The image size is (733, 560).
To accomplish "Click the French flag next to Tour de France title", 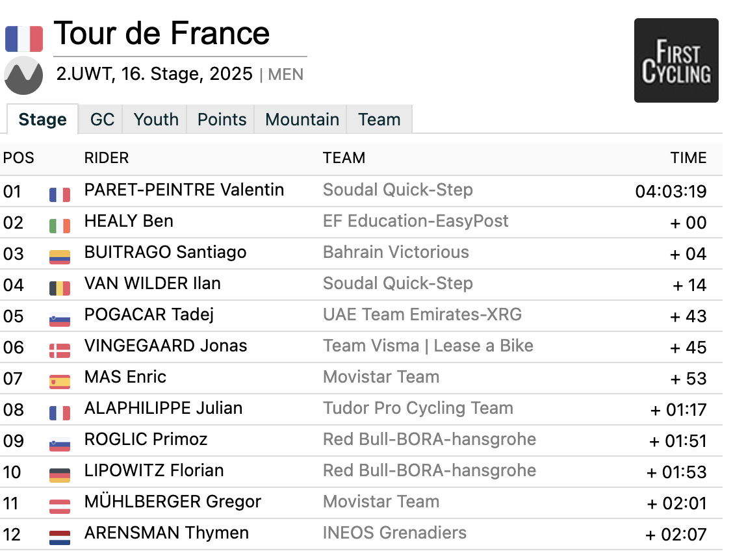I will (x=24, y=39).
